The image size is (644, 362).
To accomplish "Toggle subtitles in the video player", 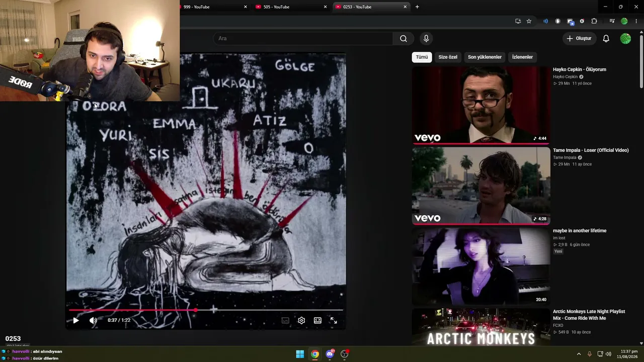I will pyautogui.click(x=285, y=320).
